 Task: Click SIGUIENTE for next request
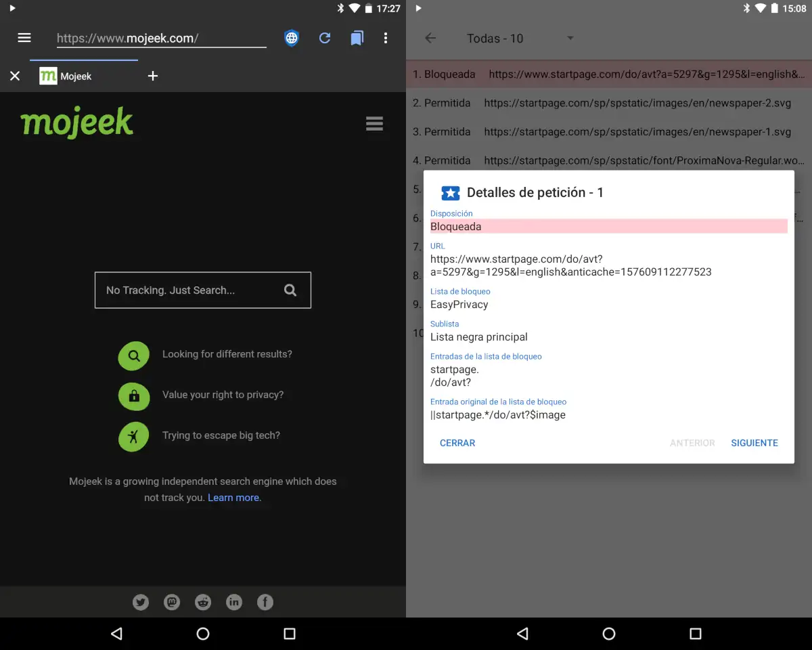(754, 443)
